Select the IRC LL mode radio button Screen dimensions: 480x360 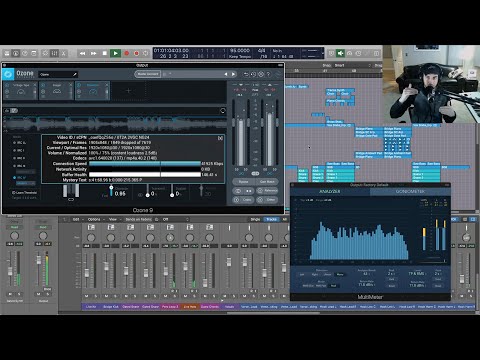click(14, 143)
